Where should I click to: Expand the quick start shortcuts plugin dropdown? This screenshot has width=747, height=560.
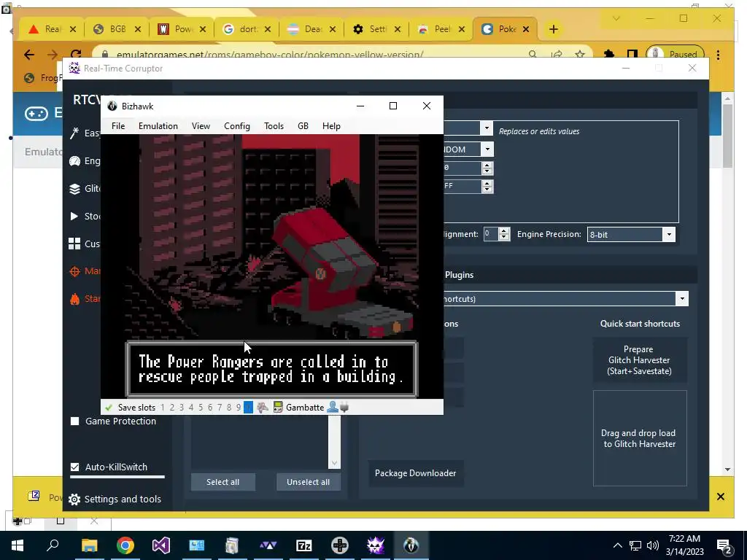tap(682, 298)
